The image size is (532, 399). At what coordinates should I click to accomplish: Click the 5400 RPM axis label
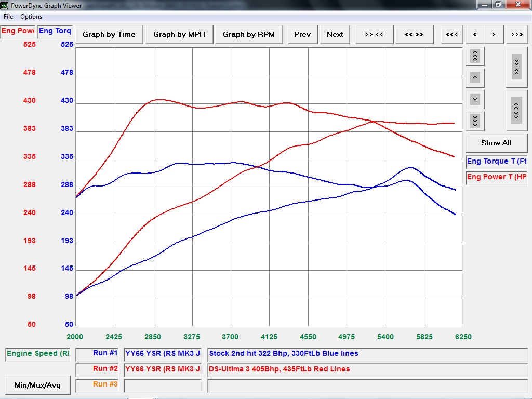click(x=385, y=337)
